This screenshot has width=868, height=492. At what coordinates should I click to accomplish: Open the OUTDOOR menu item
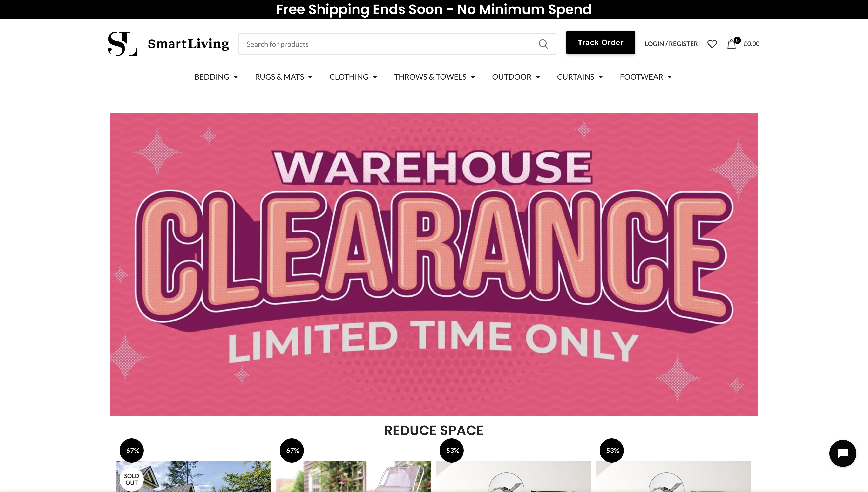point(511,77)
